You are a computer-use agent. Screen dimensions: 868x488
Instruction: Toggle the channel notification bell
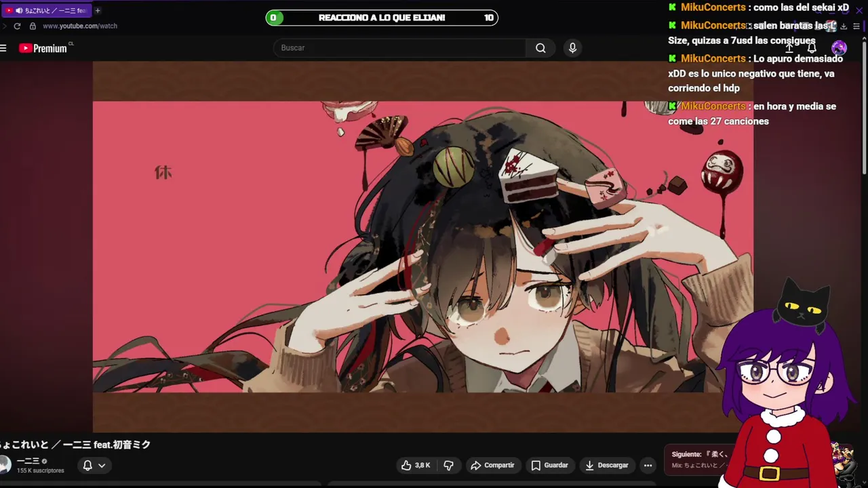click(87, 465)
